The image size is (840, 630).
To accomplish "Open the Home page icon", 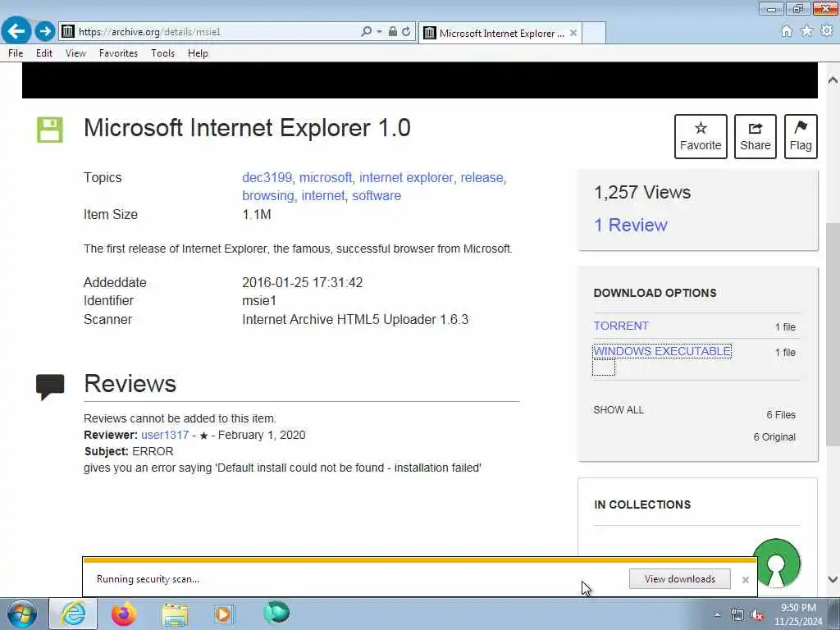I will pyautogui.click(x=787, y=31).
